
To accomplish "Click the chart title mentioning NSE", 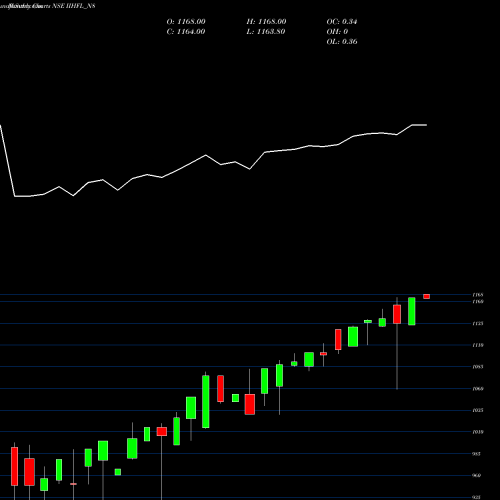I will (x=48, y=6).
